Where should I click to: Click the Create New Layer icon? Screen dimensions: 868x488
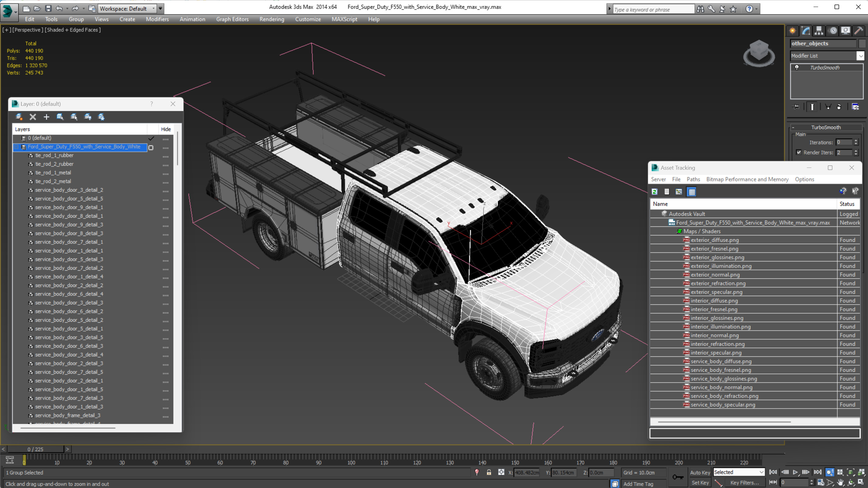point(19,117)
